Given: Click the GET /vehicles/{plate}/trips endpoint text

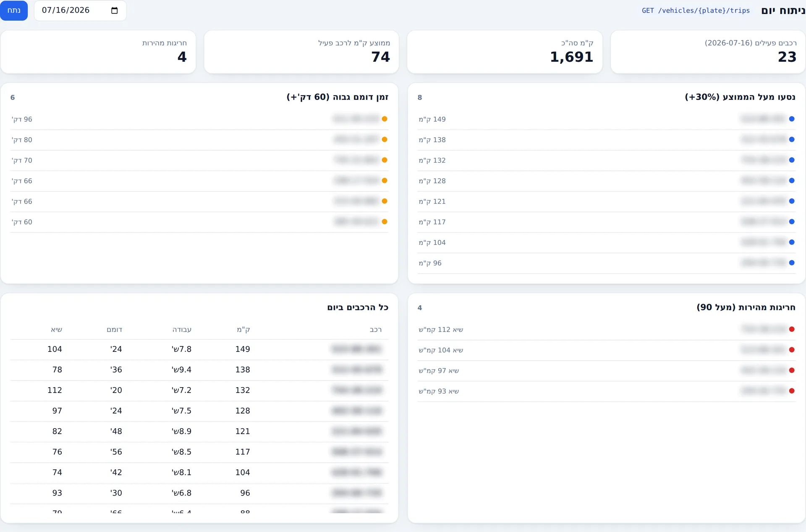Looking at the screenshot, I should point(696,10).
